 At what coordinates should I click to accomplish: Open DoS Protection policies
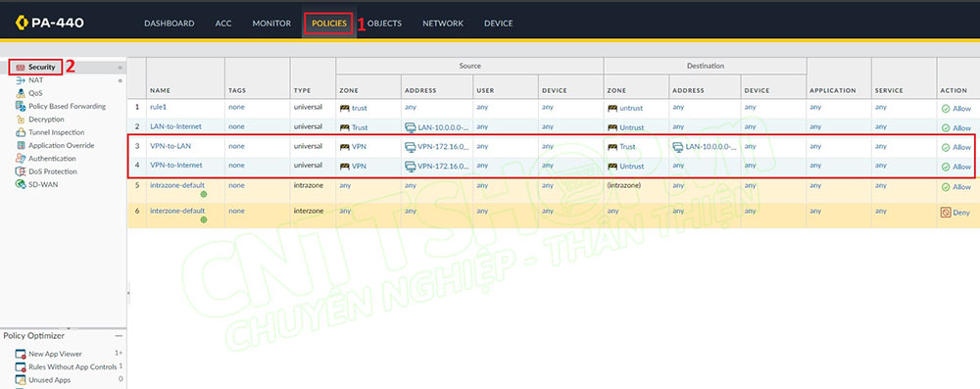click(53, 171)
